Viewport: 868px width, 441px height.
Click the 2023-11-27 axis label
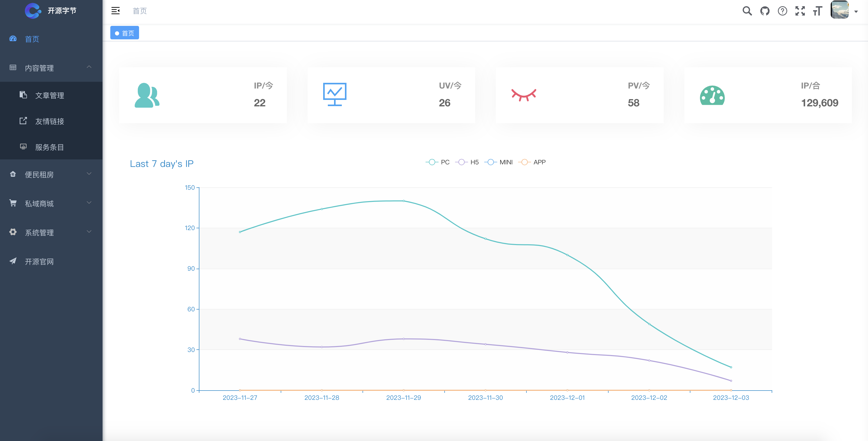(x=240, y=398)
